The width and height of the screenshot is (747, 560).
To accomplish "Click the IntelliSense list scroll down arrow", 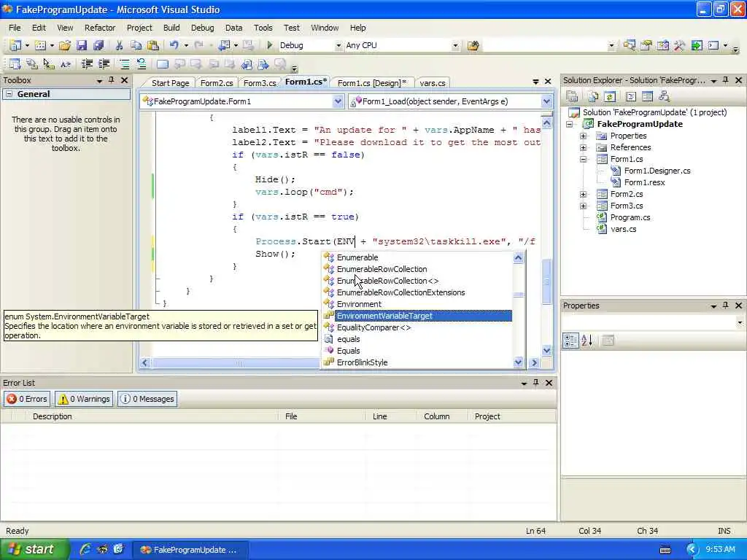I will coord(519,362).
